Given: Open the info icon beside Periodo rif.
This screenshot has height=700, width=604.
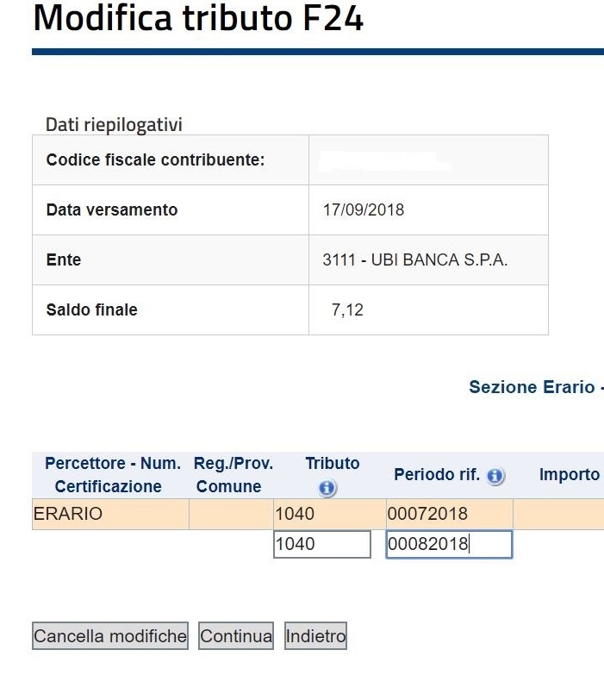Looking at the screenshot, I should 495,476.
